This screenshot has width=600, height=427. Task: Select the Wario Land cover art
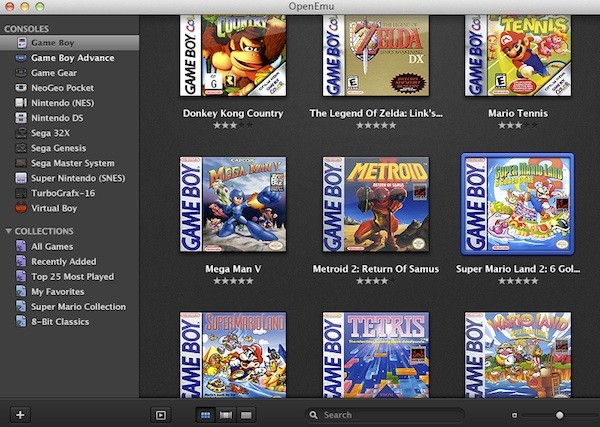point(518,355)
